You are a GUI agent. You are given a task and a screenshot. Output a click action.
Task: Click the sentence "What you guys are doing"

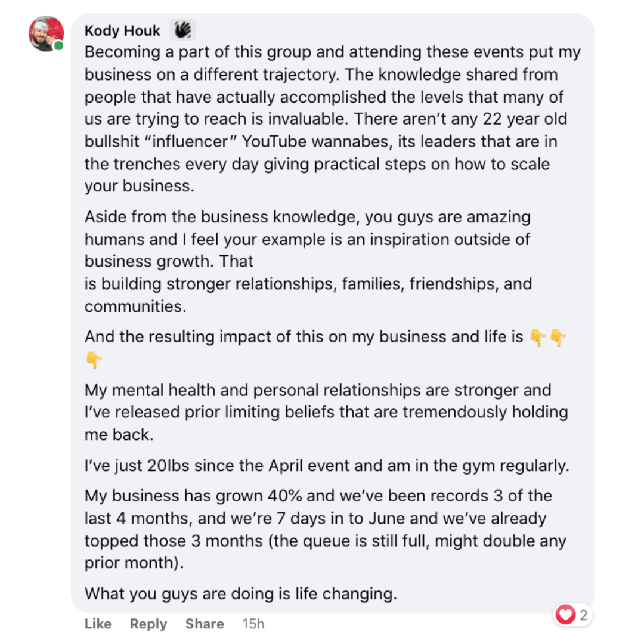[x=240, y=593]
